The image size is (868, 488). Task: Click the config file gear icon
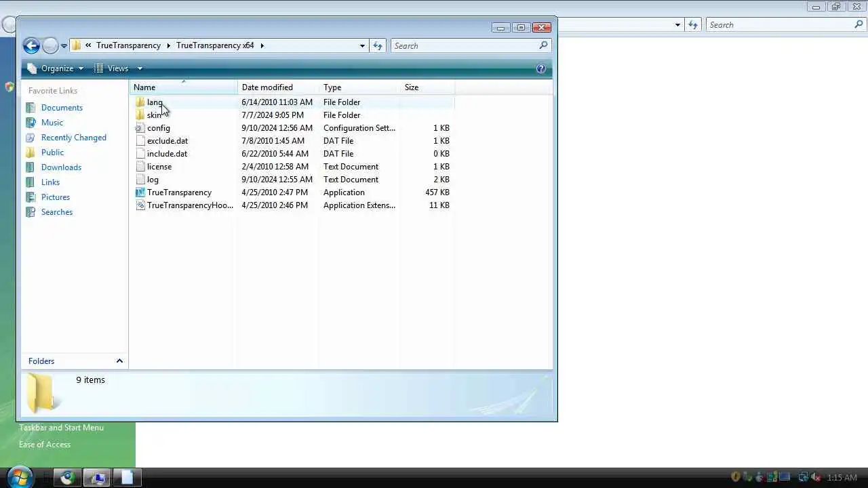pos(140,128)
